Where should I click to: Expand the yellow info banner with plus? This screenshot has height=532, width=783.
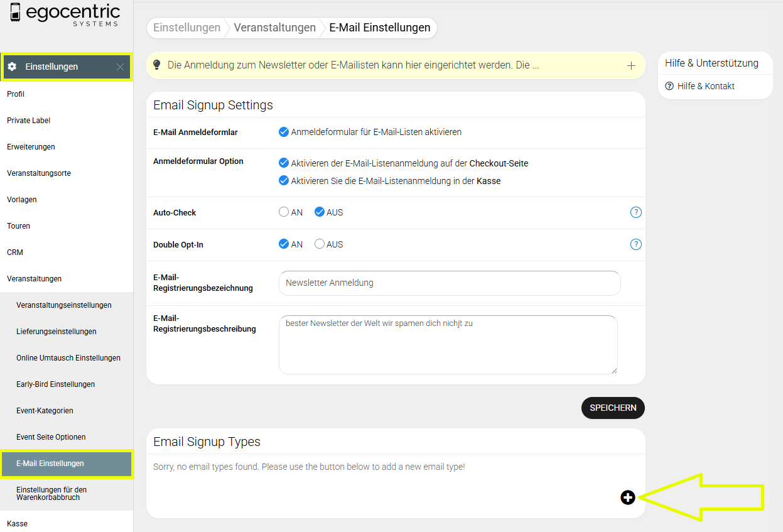tap(631, 65)
